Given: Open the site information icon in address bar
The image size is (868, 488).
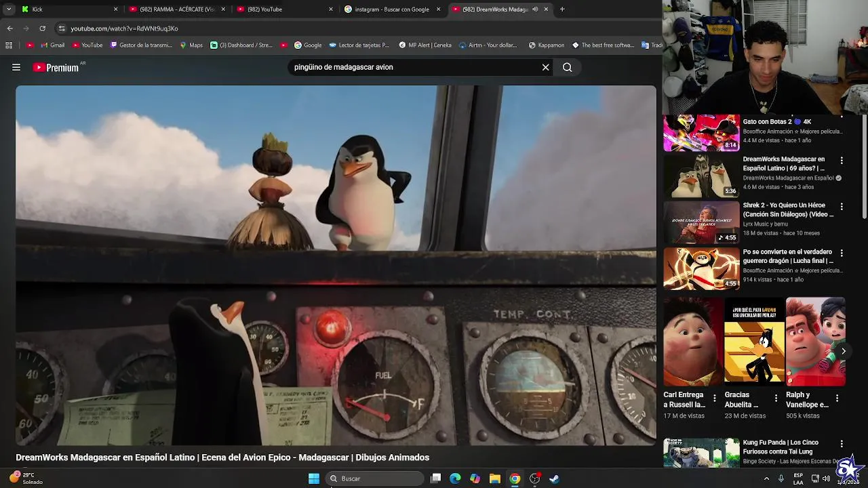Looking at the screenshot, I should tap(62, 28).
